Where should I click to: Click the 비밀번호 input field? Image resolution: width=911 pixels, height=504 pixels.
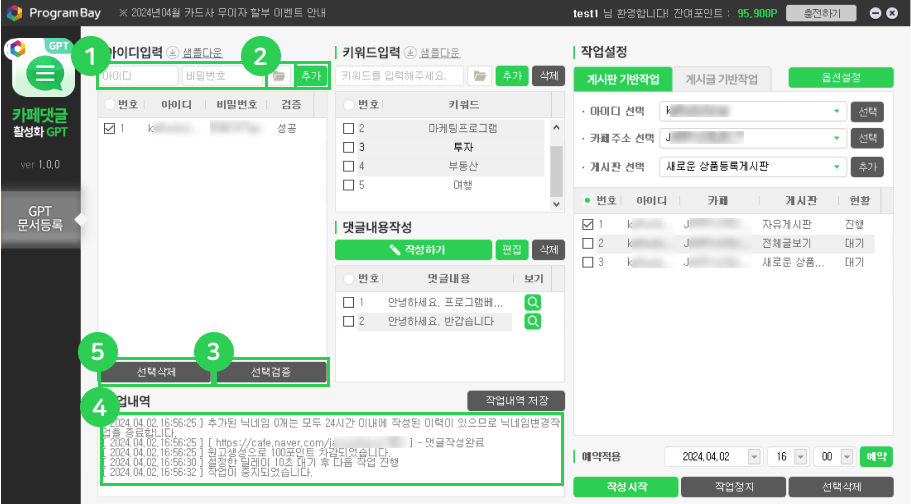223,76
